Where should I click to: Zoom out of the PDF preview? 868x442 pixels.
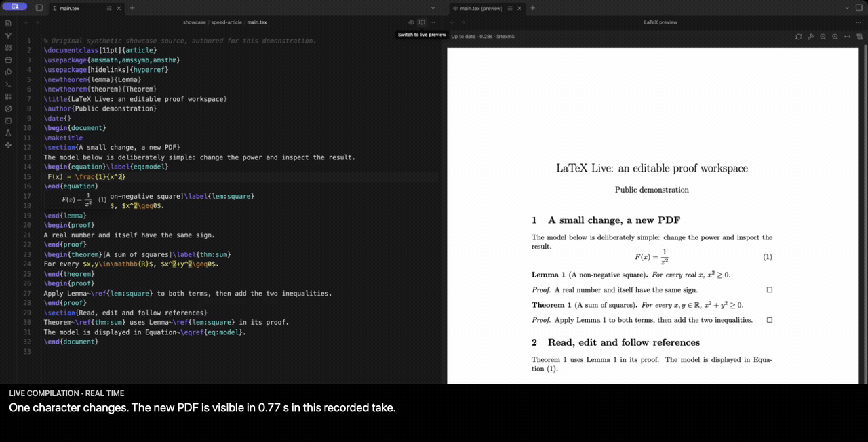click(823, 36)
